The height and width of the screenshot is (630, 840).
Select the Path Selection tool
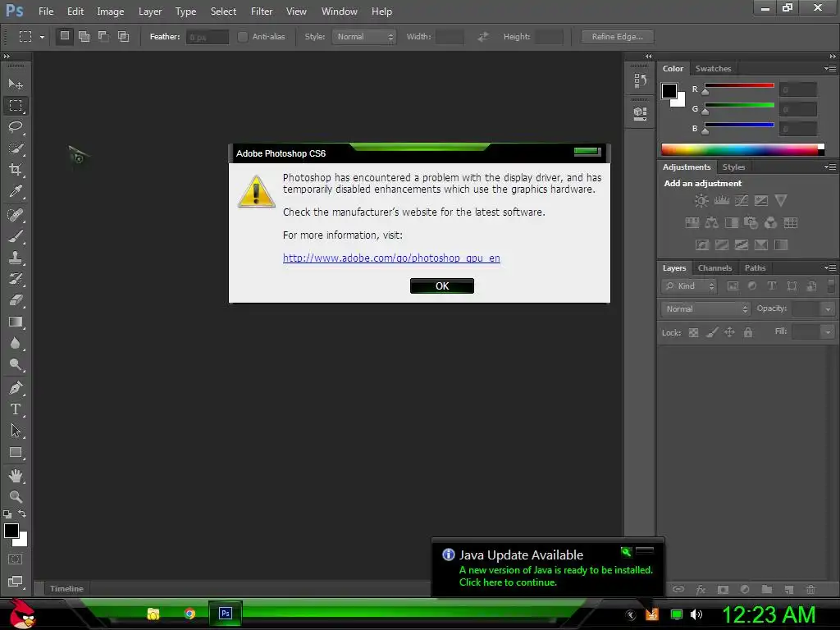point(16,431)
